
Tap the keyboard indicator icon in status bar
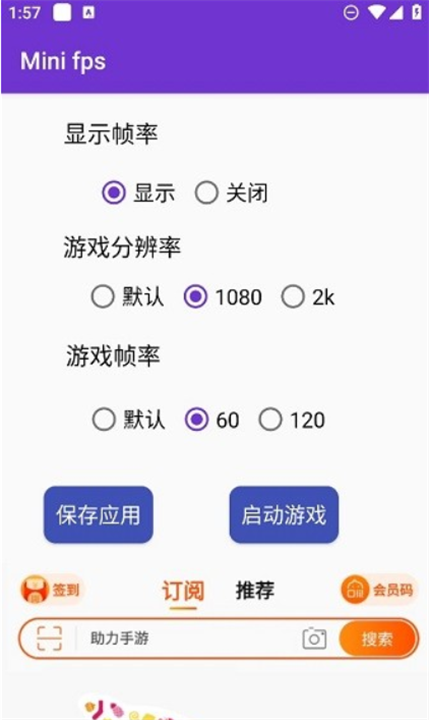pos(89,12)
